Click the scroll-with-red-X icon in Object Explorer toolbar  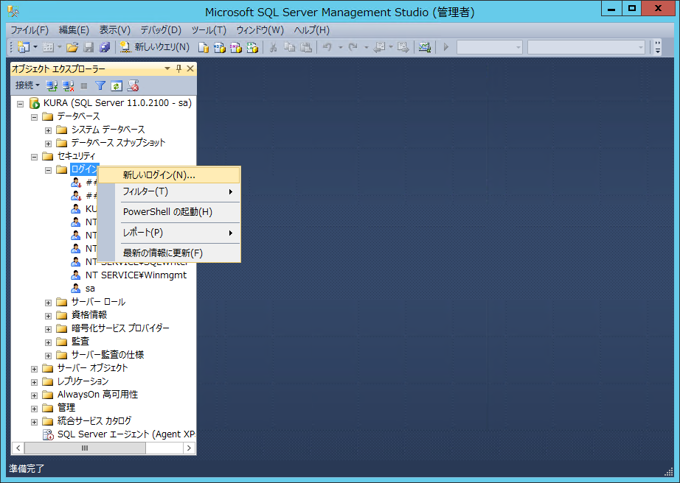pyautogui.click(x=133, y=86)
